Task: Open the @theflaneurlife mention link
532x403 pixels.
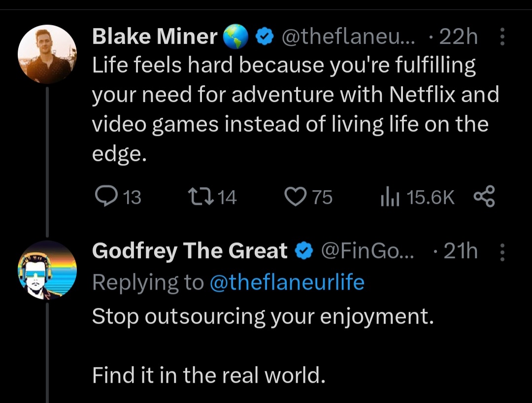Action: click(287, 283)
